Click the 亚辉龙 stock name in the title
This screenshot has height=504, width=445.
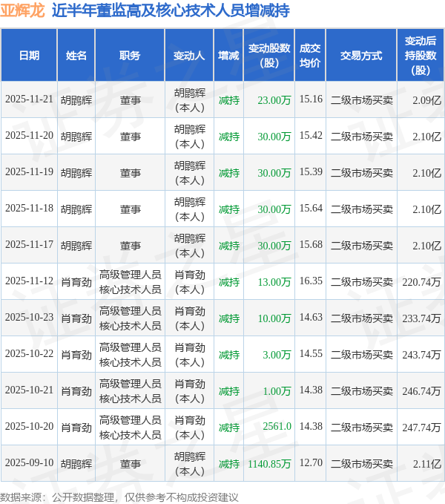click(22, 10)
